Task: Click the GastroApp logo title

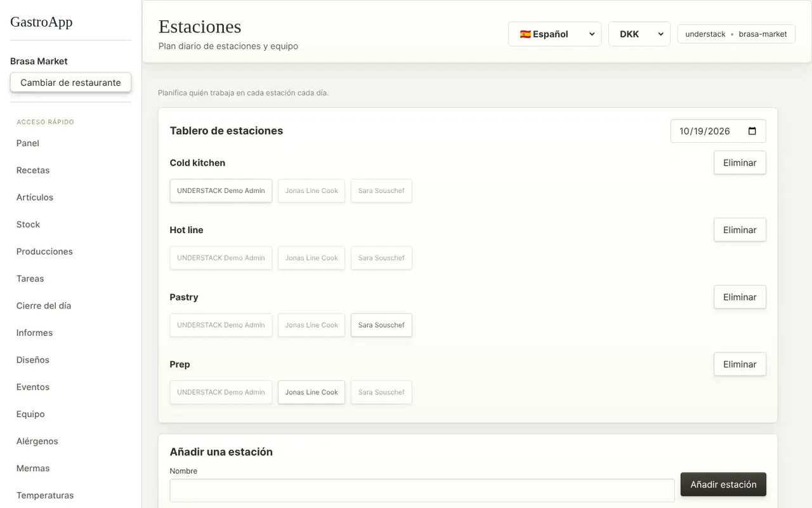Action: pyautogui.click(x=41, y=22)
